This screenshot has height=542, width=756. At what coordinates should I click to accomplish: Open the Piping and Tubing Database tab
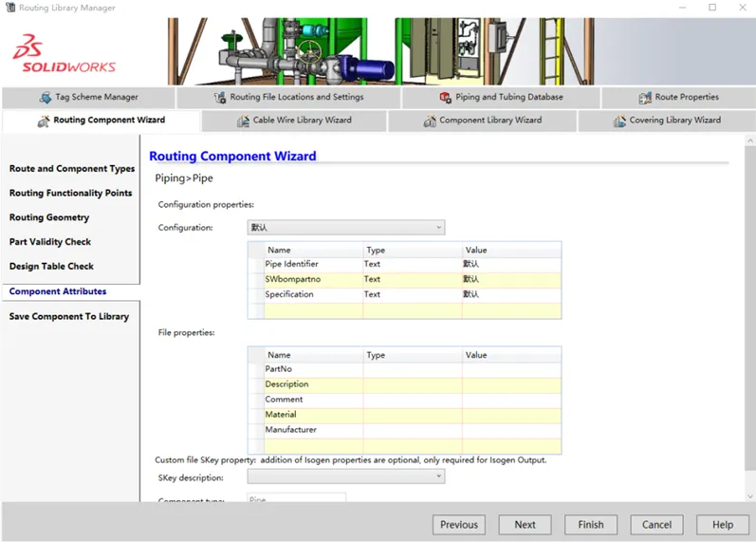(501, 98)
